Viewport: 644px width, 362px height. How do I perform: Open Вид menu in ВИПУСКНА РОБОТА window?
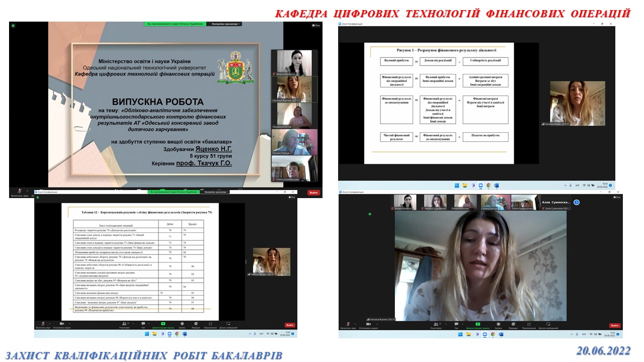[316, 25]
